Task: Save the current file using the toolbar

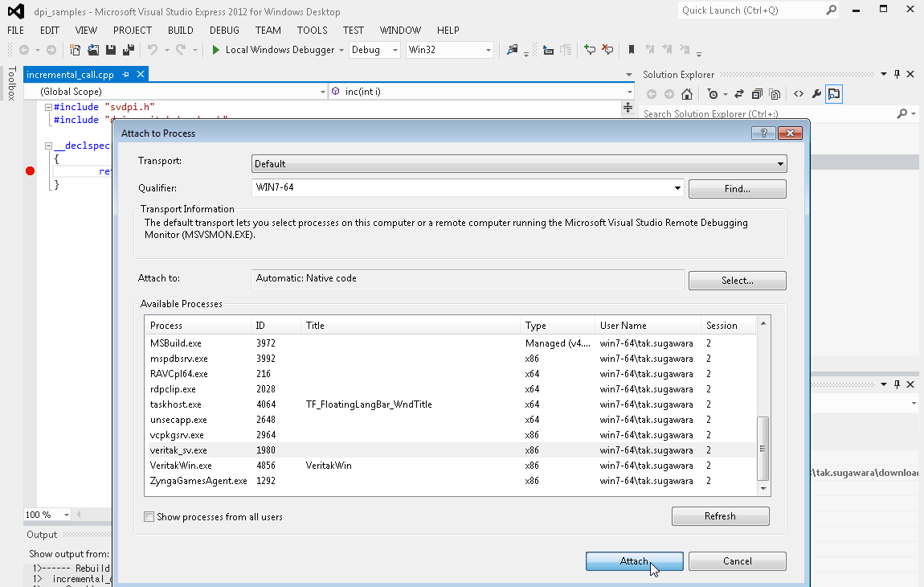Action: pos(110,50)
